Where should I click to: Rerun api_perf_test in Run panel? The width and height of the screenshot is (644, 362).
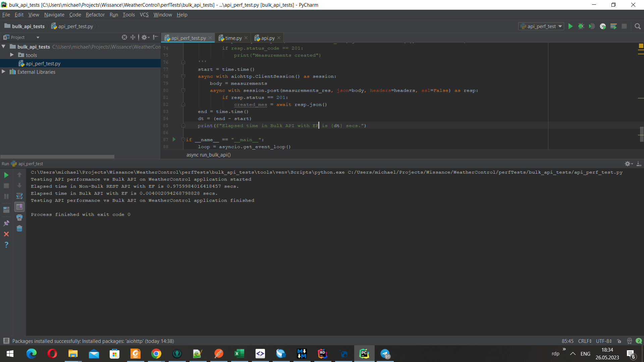[6, 175]
